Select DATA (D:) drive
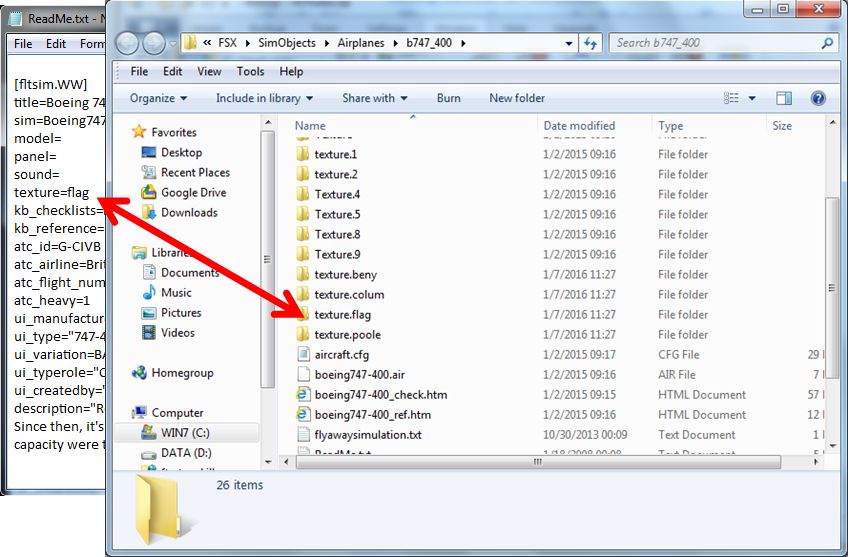This screenshot has width=848, height=557. tap(176, 453)
